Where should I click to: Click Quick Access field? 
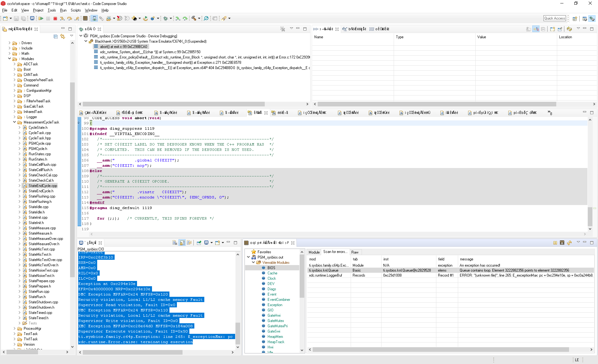click(x=554, y=18)
